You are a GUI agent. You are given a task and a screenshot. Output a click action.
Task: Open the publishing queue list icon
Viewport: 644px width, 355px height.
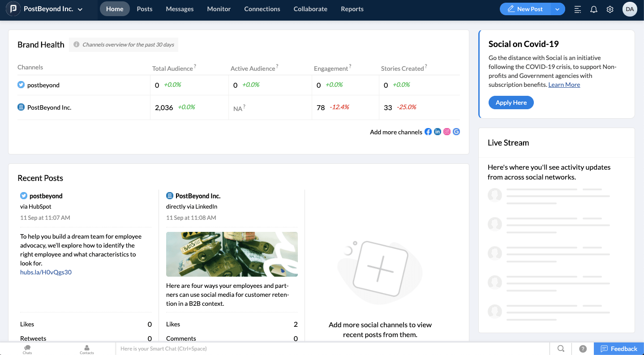(578, 9)
